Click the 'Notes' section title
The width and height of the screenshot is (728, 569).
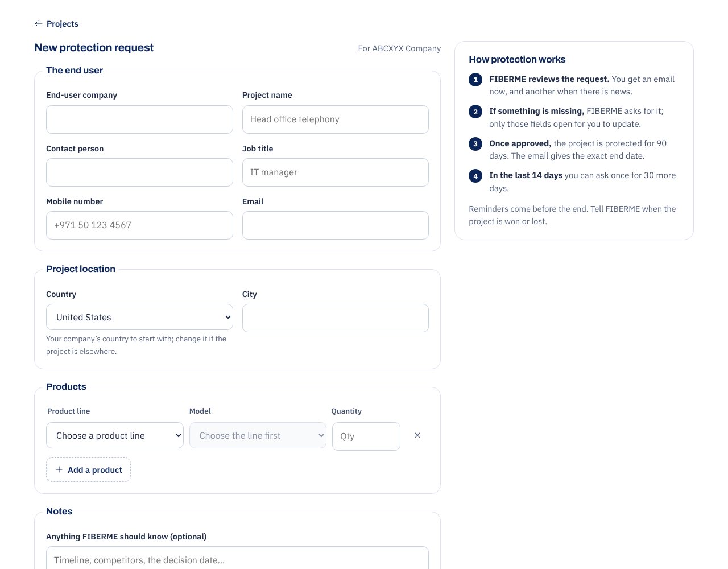59,512
